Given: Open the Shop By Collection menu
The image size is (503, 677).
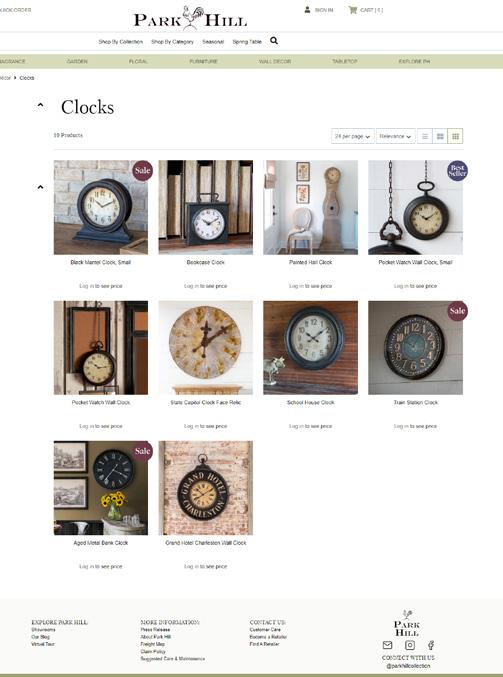Looking at the screenshot, I should (x=120, y=42).
